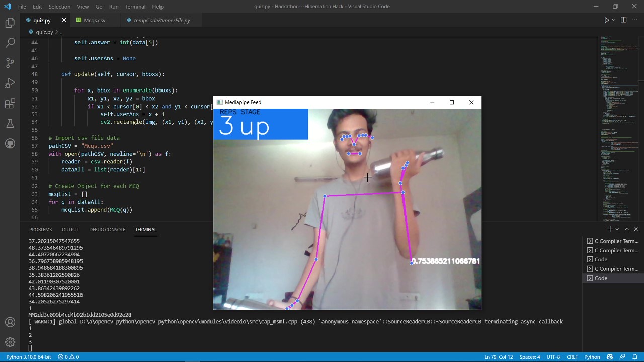
Task: Open the Go menu
Action: (x=99, y=7)
